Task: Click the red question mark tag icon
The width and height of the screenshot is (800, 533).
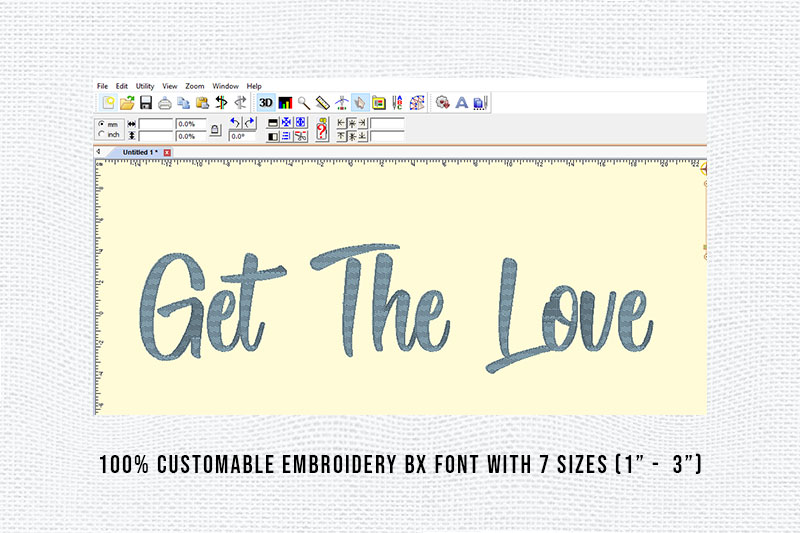Action: click(x=322, y=130)
